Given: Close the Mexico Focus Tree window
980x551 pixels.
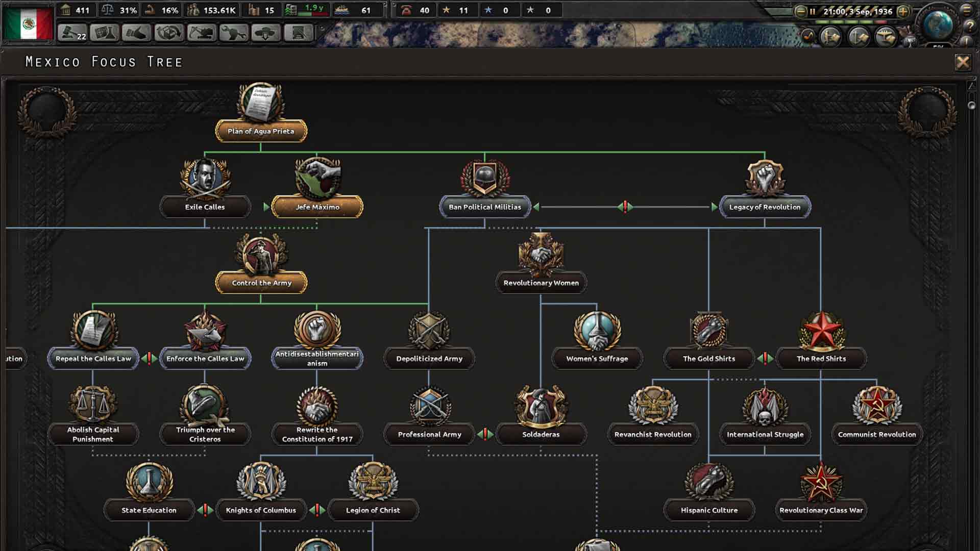Looking at the screenshot, I should coord(963,62).
